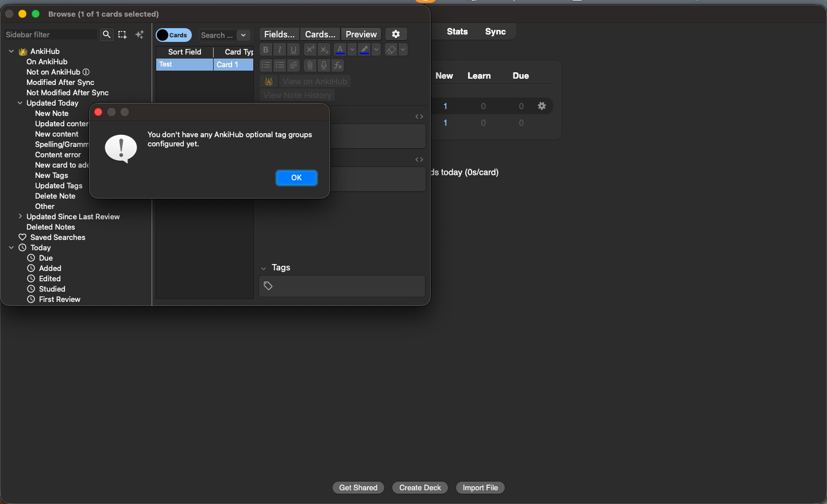Viewport: 827px width, 504px height.
Task: Click Create Deck in main window
Action: click(420, 487)
